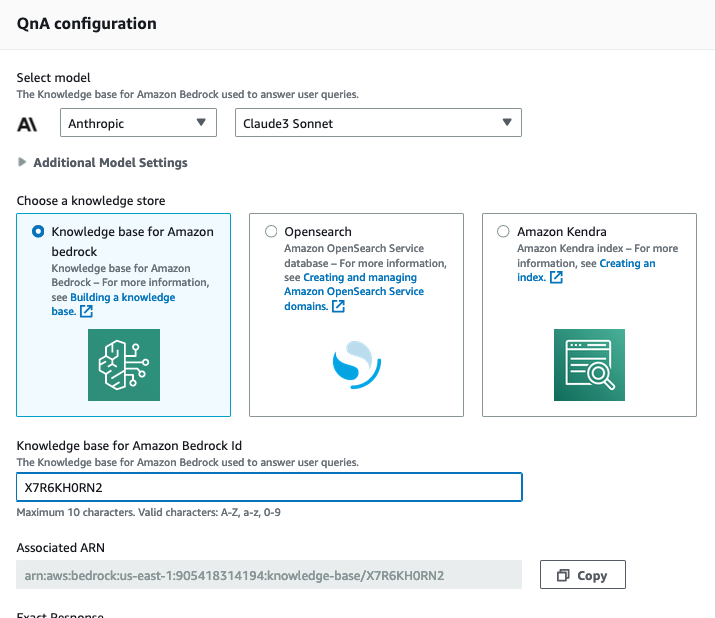716x618 pixels.
Task: Open the Anthropic provider dropdown
Action: (139, 123)
